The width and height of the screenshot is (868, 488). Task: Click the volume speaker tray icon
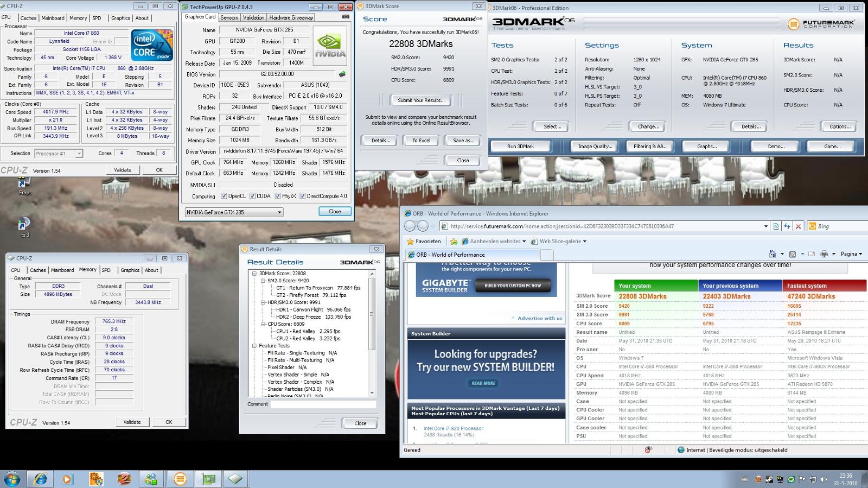point(823,479)
